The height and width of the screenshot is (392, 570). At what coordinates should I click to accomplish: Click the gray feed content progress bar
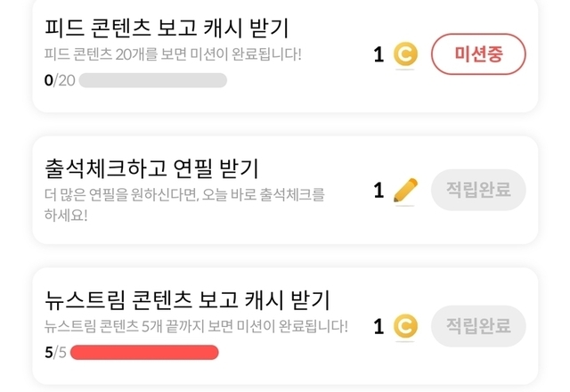coord(152,80)
